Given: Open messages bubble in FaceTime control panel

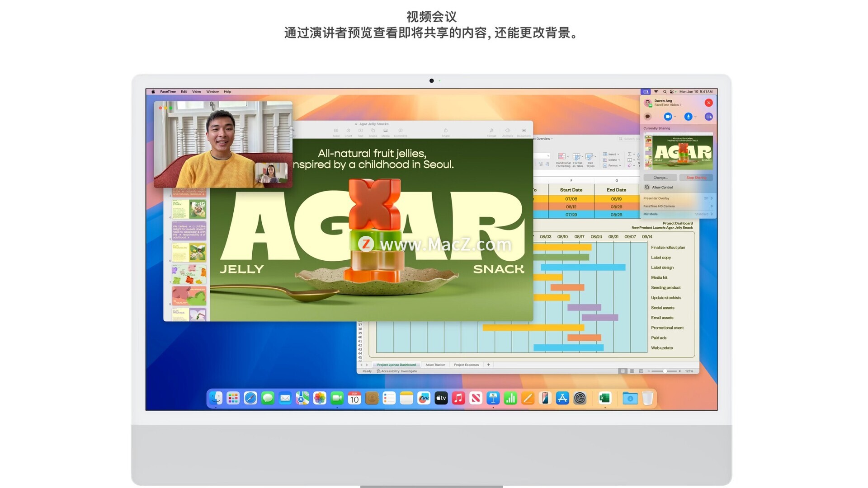Looking at the screenshot, I should pyautogui.click(x=647, y=117).
